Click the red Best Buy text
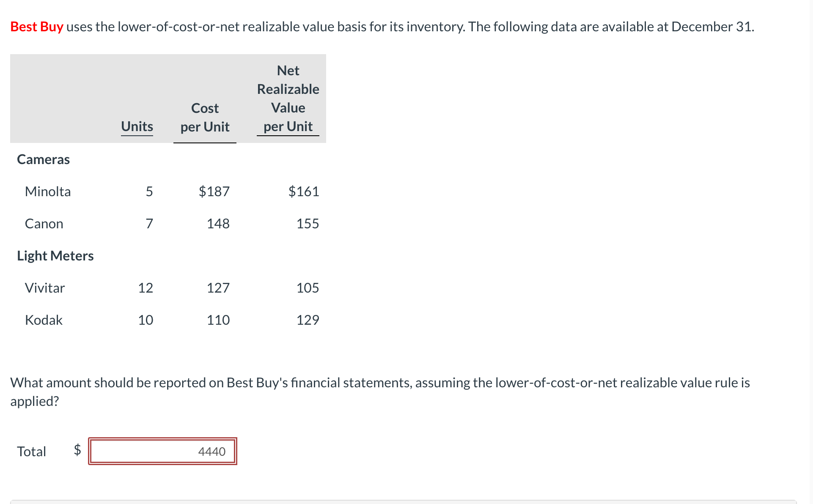 pos(36,26)
